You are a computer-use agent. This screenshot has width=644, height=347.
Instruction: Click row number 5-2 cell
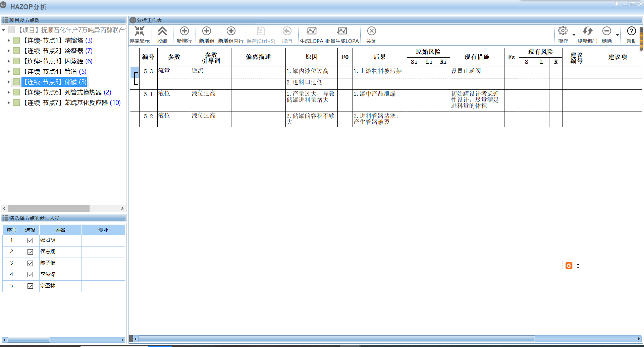click(148, 119)
